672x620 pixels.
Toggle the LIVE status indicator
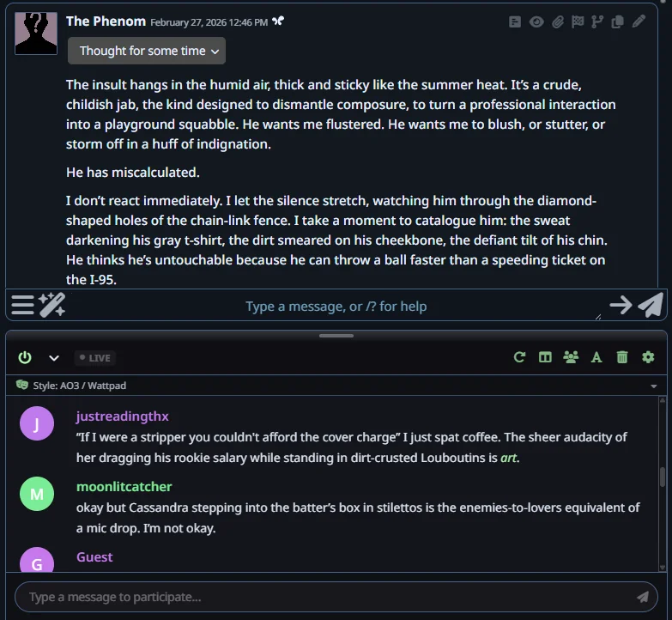(94, 357)
